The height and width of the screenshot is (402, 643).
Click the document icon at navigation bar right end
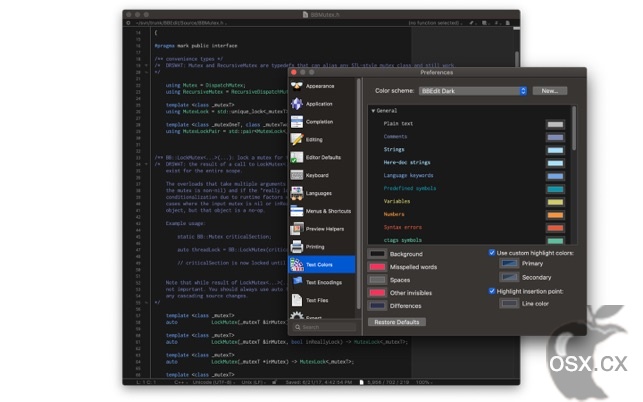coord(508,23)
